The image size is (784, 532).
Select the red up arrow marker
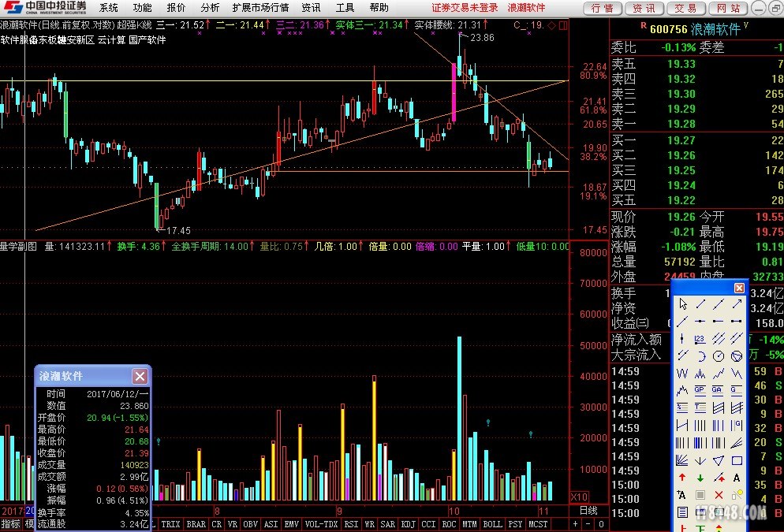[x=682, y=478]
